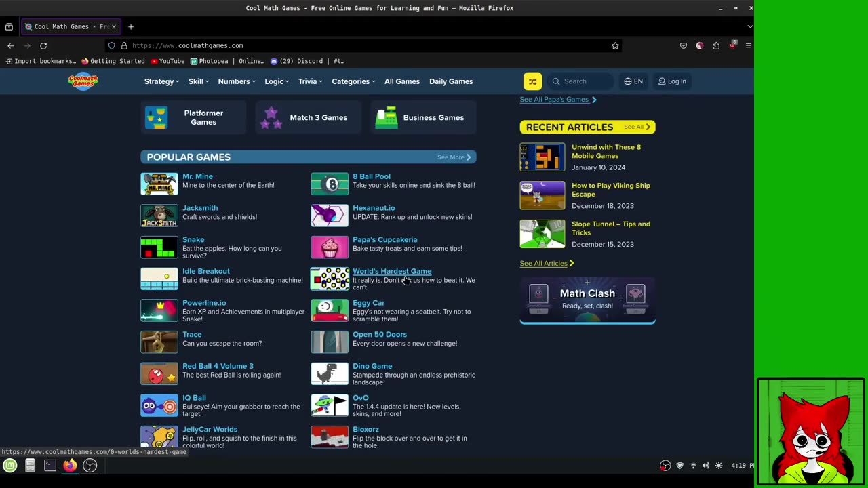This screenshot has width=868, height=488.
Task: Reload the page with the refresh icon
Action: coord(43,45)
